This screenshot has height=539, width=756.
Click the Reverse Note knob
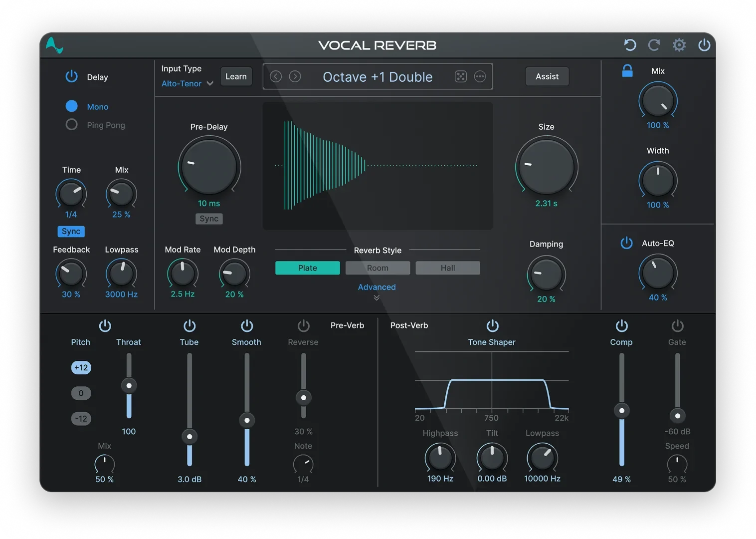tap(303, 464)
